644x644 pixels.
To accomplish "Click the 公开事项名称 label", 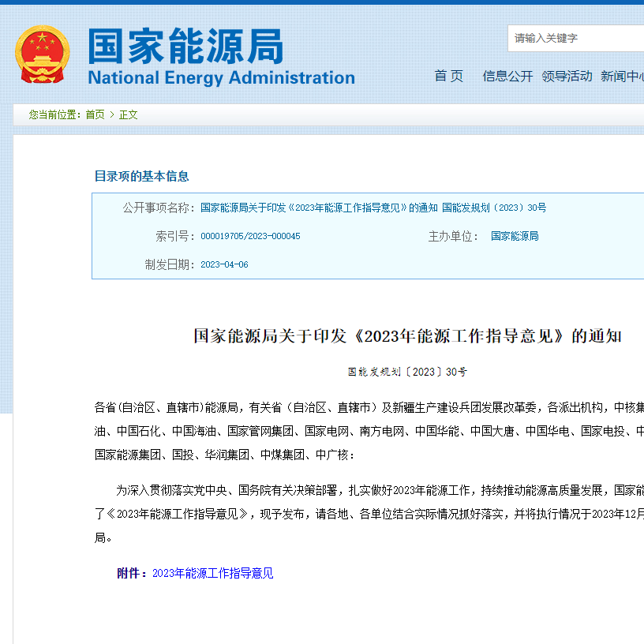I will (159, 208).
